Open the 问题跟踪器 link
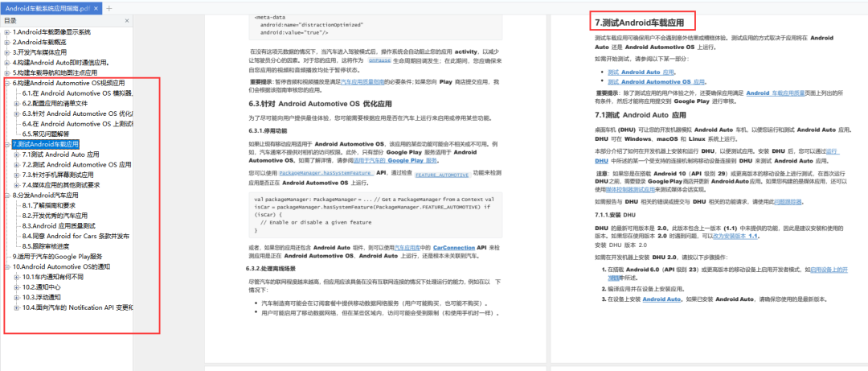The height and width of the screenshot is (371, 868). tap(787, 202)
